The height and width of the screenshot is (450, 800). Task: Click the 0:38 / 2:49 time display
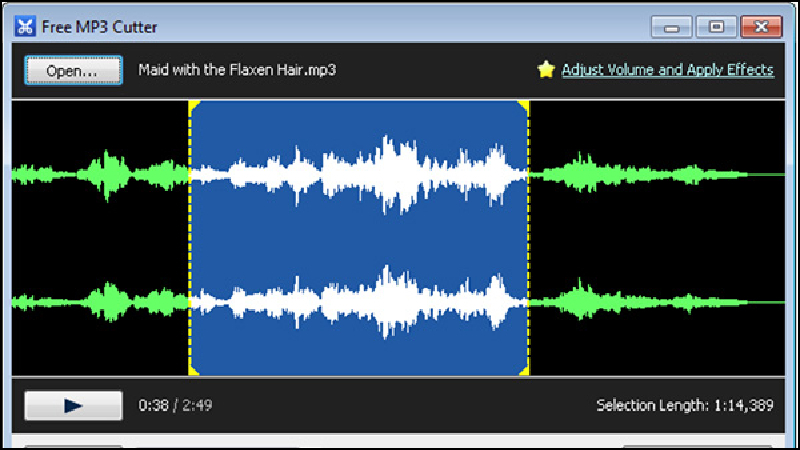point(175,406)
